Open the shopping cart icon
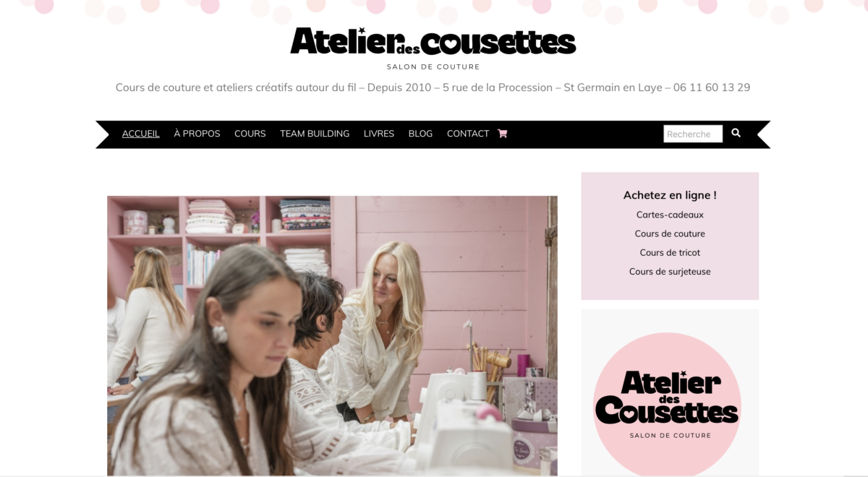 tap(503, 134)
